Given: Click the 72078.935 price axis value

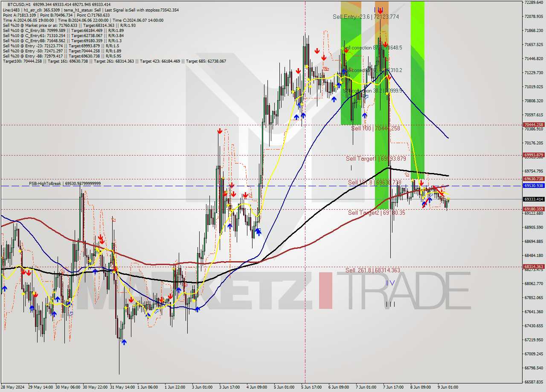Looking at the screenshot, I should coord(534,16).
